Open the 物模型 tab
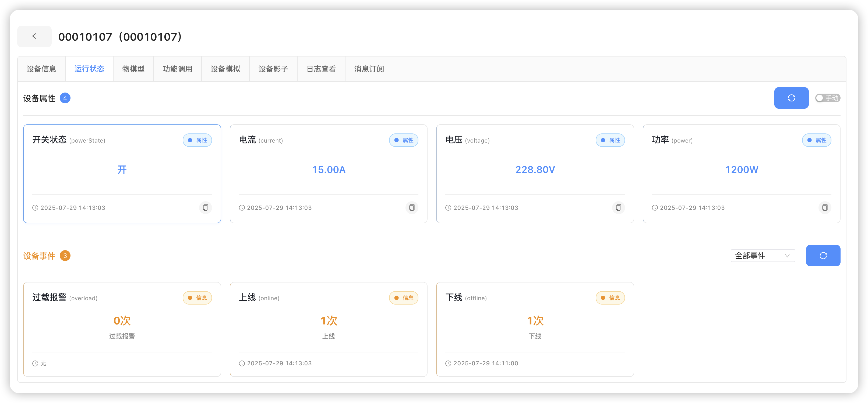 point(133,69)
